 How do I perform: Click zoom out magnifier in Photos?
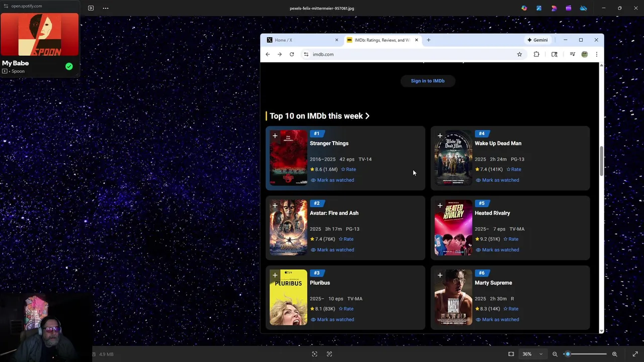click(x=555, y=354)
